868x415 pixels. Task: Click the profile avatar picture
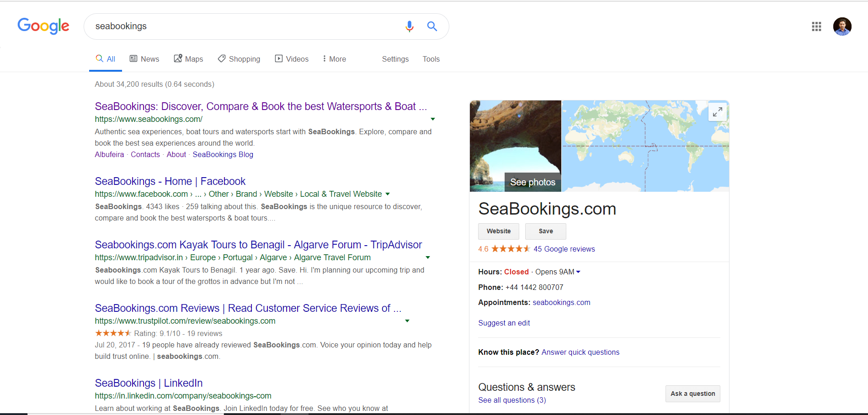pos(842,26)
